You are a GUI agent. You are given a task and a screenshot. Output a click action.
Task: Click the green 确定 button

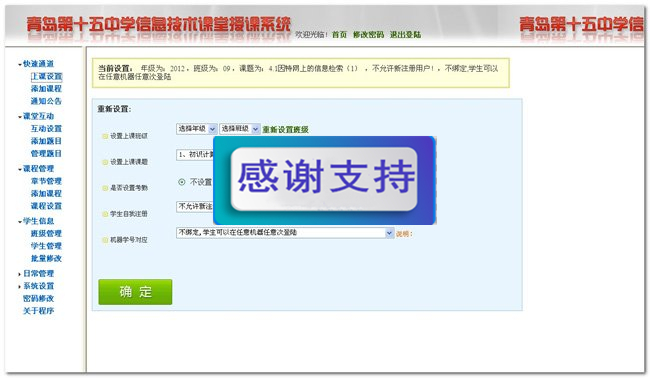click(x=135, y=292)
